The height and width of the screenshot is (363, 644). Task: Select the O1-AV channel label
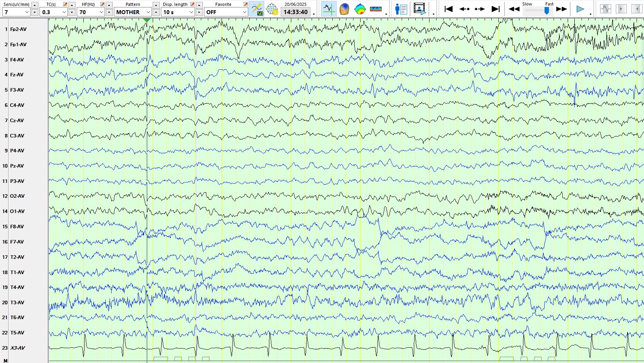[x=17, y=211]
